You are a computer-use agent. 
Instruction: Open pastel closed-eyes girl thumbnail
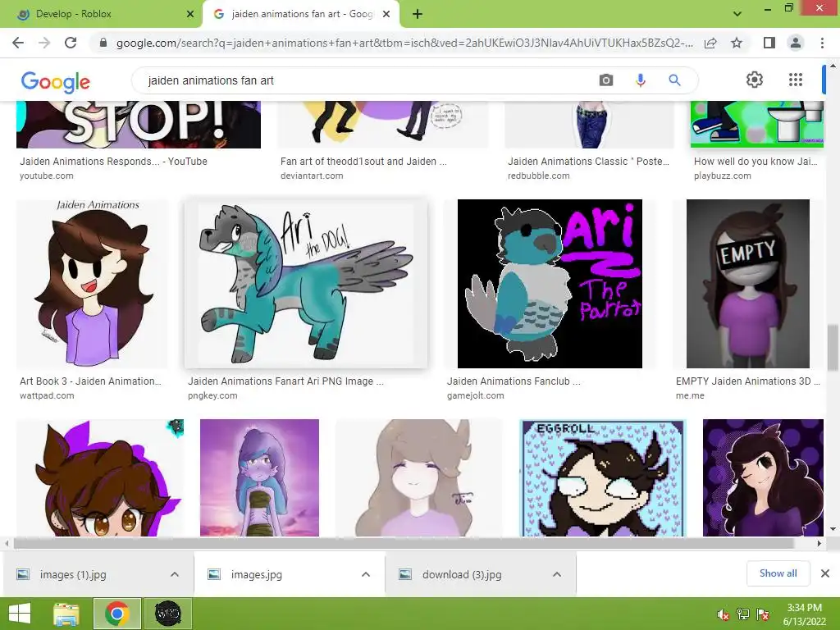(x=418, y=478)
